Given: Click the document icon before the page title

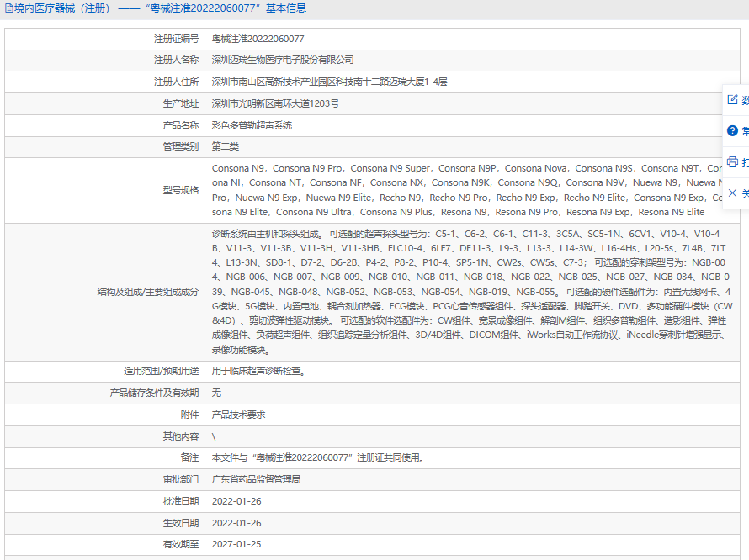Looking at the screenshot, I should pos(9,8).
